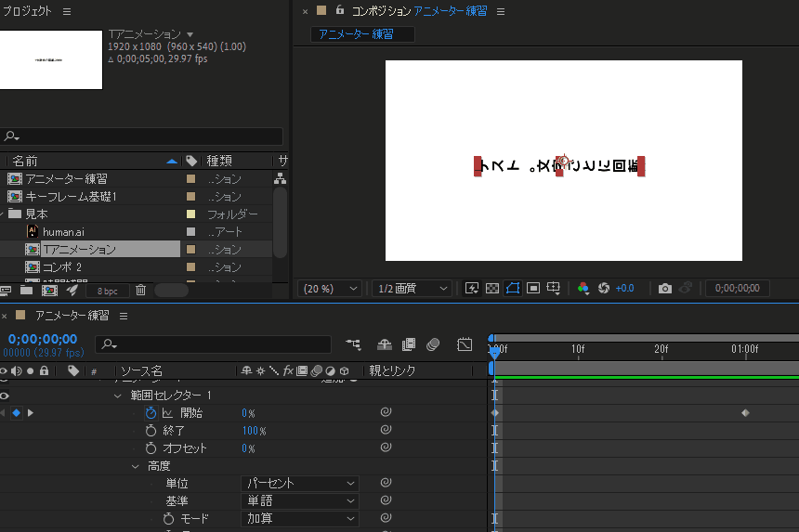Click the graph icon beside 開始
Viewport: 799px width, 532px height.
[167, 413]
